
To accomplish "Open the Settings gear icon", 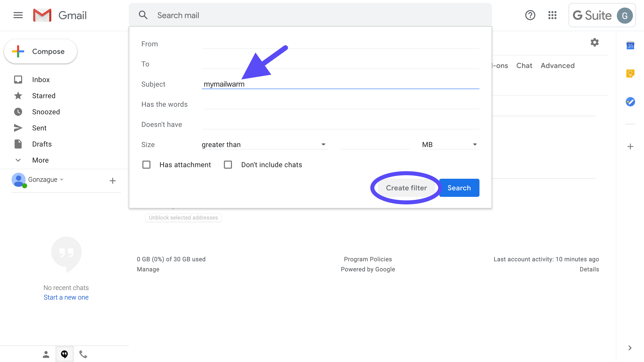I will pyautogui.click(x=595, y=42).
